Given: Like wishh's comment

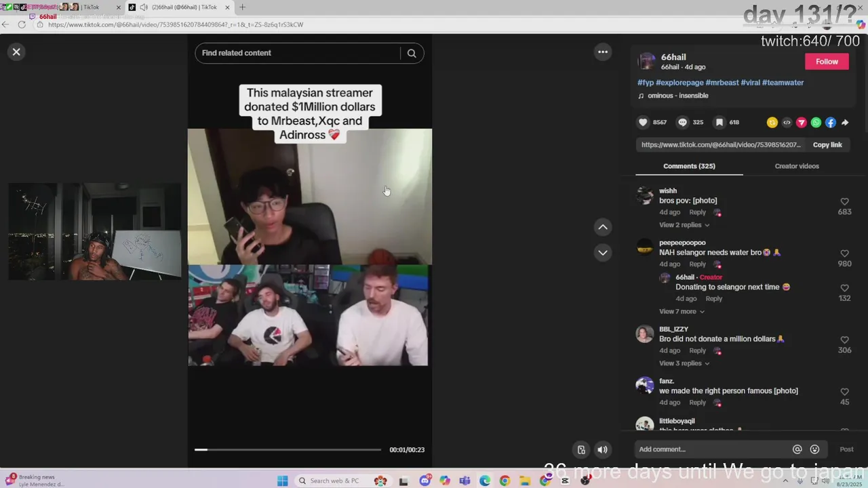Looking at the screenshot, I should pos(844,202).
